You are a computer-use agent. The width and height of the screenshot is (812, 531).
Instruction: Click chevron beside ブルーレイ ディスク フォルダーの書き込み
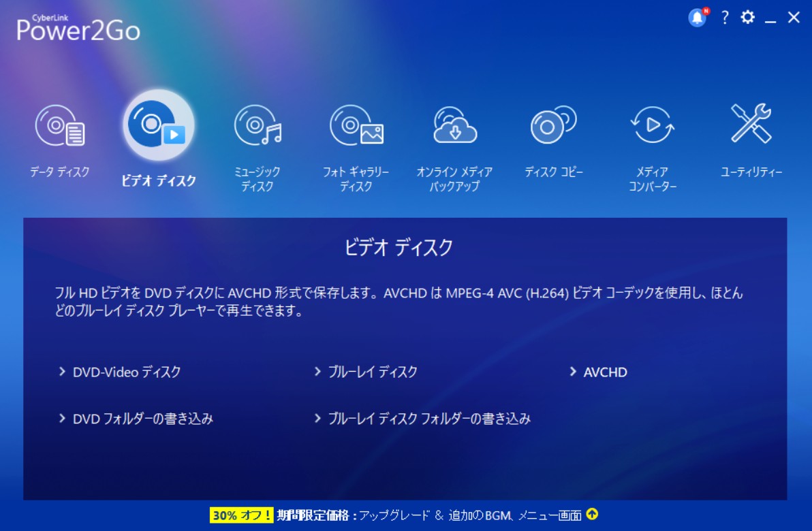click(317, 418)
